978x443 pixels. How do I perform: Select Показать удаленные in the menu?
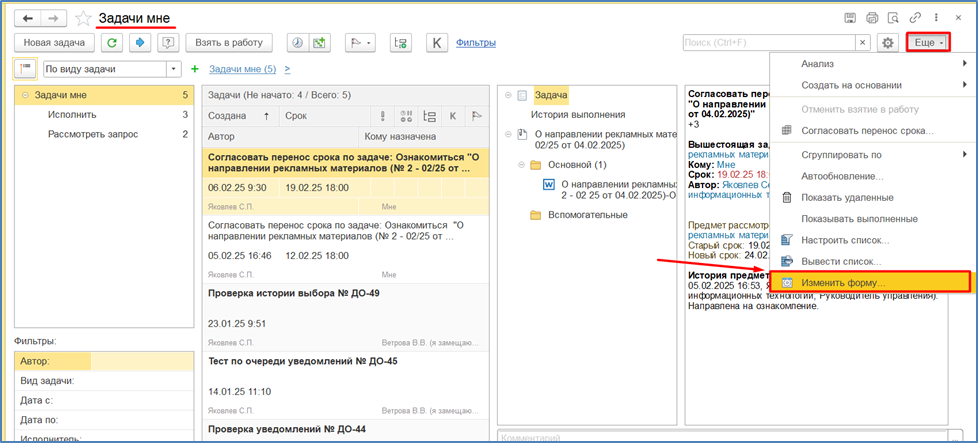(873, 197)
